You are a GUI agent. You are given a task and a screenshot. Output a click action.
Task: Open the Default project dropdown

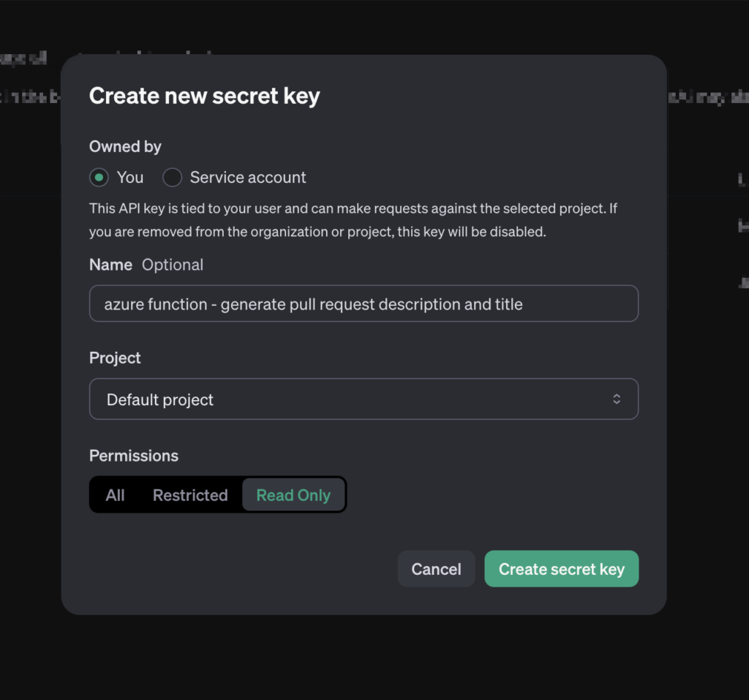[364, 399]
